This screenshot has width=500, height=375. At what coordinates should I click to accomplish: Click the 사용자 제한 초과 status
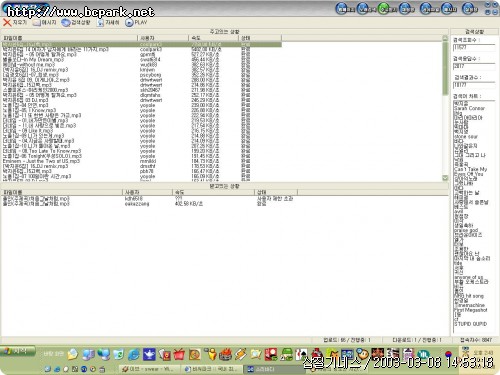point(275,198)
